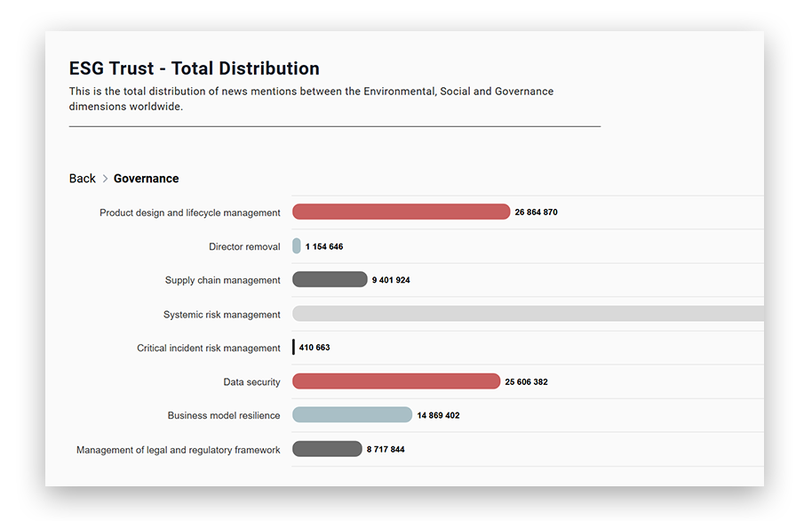The image size is (812, 521).
Task: Select the Data security label
Action: (251, 382)
